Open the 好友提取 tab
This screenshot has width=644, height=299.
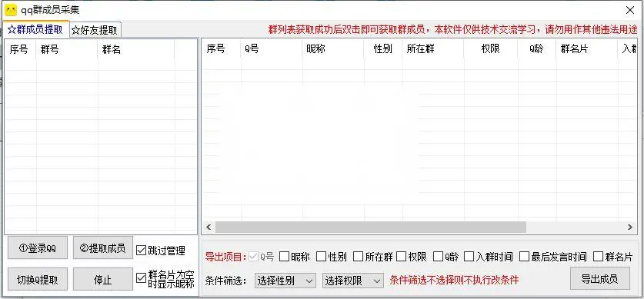tap(95, 30)
